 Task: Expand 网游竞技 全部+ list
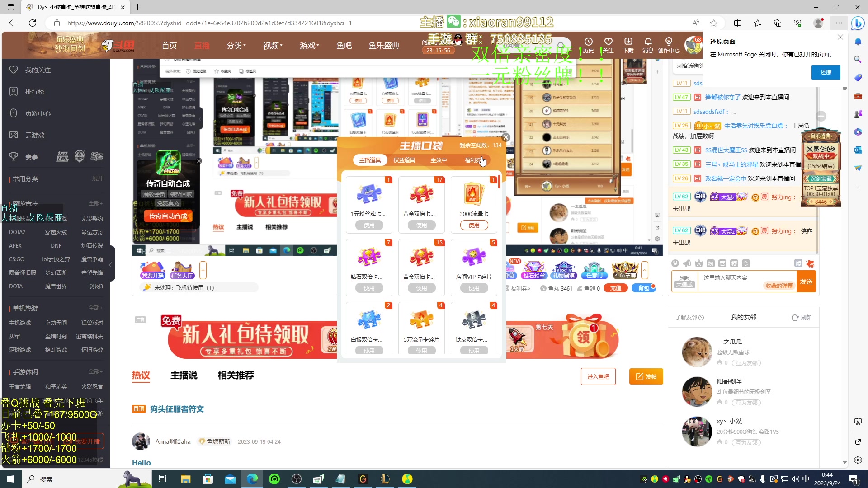pyautogui.click(x=95, y=203)
